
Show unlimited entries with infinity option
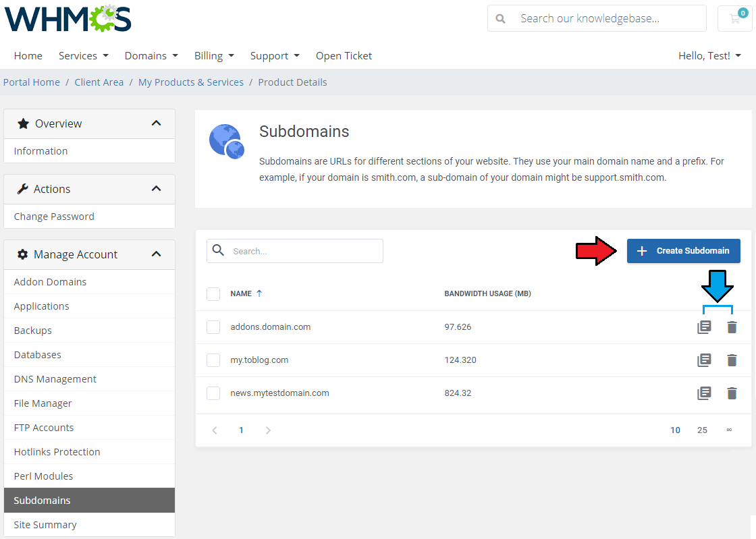[x=729, y=430]
